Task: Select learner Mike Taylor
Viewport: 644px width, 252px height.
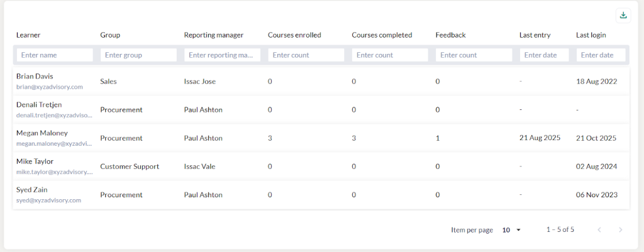Action: [35, 162]
